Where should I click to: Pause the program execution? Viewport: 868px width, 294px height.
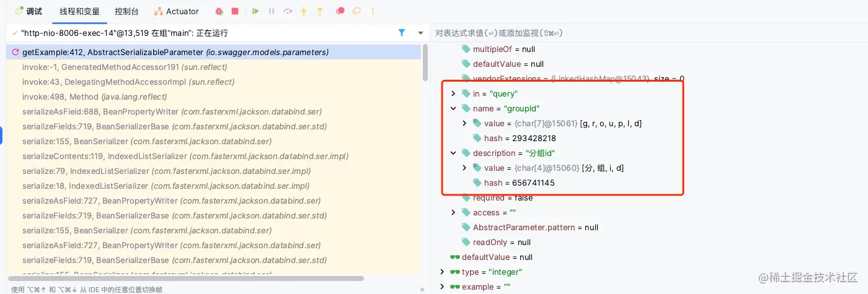(272, 11)
